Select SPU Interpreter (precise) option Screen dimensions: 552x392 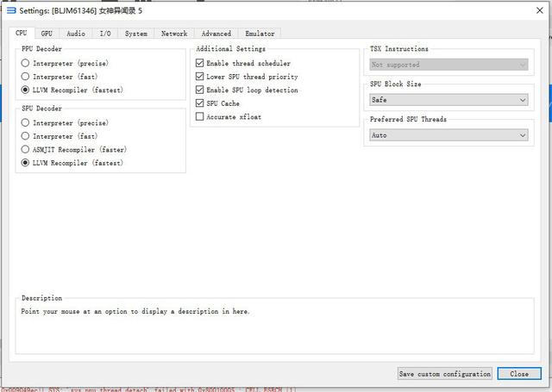click(26, 123)
